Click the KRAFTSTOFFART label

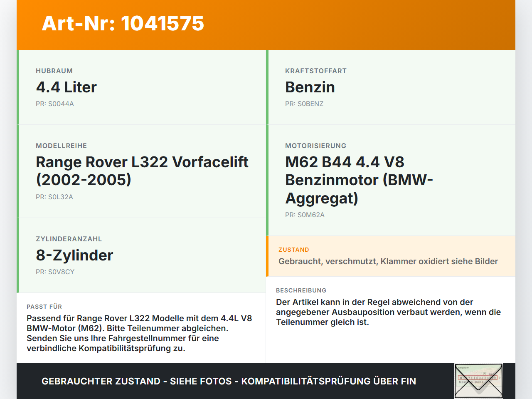316,71
